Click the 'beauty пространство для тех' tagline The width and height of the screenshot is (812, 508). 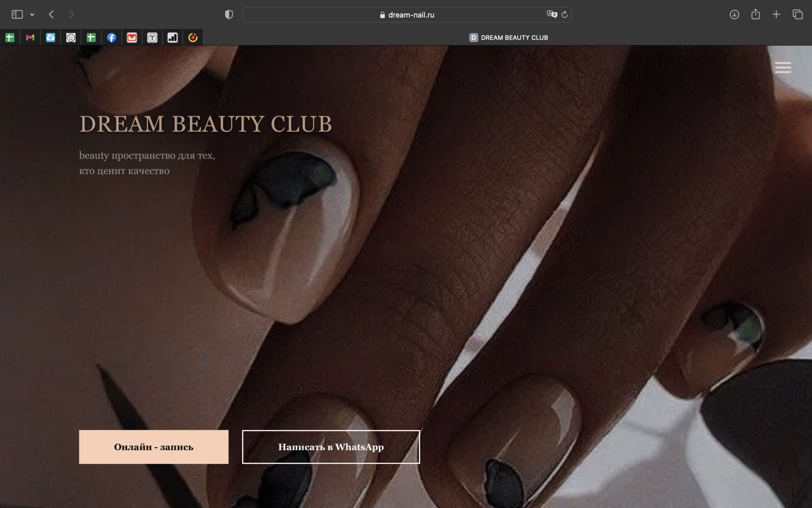click(147, 156)
